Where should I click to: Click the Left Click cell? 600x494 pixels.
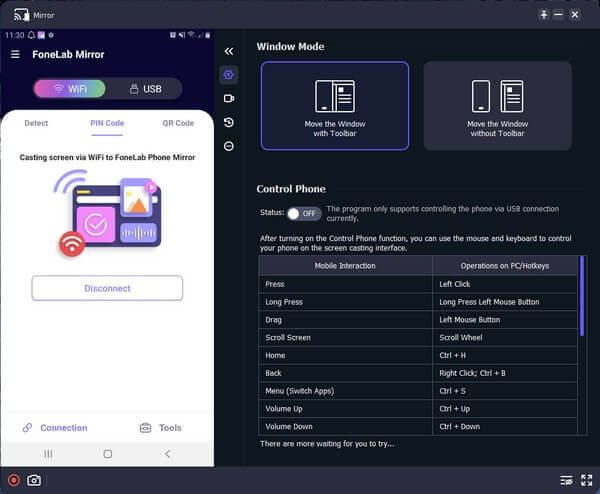(x=505, y=284)
